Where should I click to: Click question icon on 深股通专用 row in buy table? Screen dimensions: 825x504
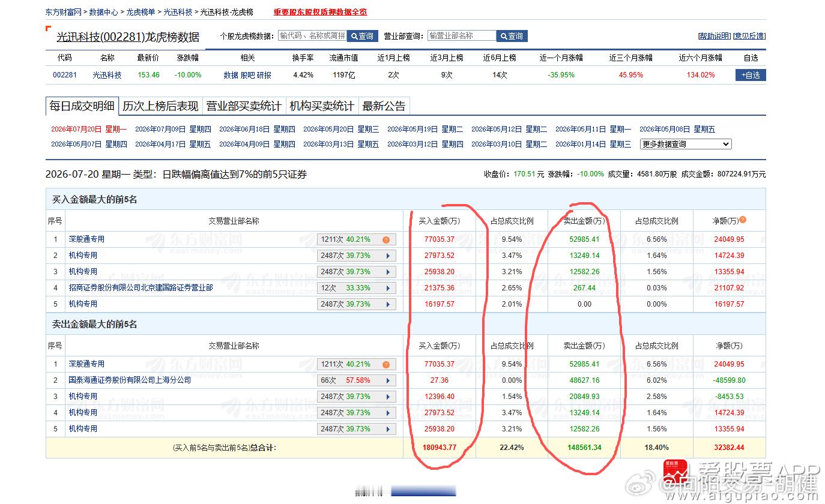(x=386, y=239)
